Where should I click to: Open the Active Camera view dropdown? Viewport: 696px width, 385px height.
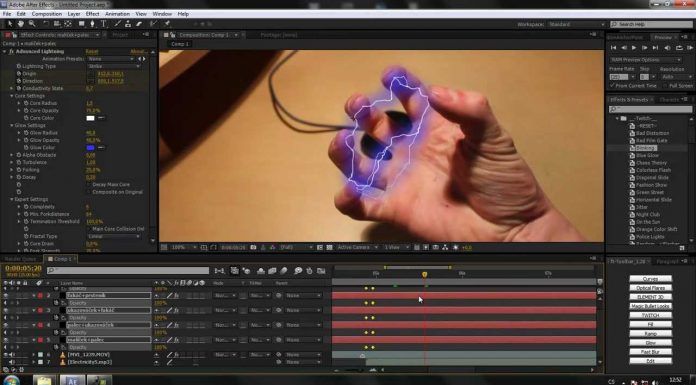[x=357, y=247]
